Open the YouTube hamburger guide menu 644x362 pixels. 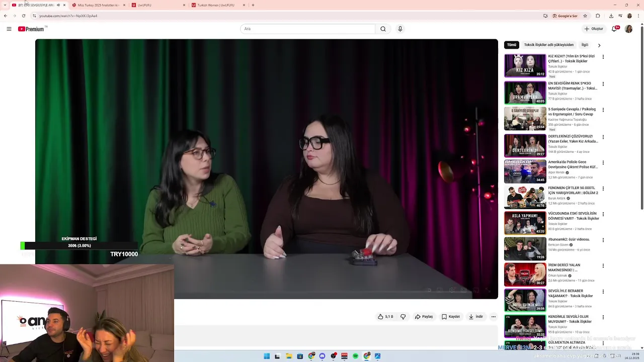9,29
